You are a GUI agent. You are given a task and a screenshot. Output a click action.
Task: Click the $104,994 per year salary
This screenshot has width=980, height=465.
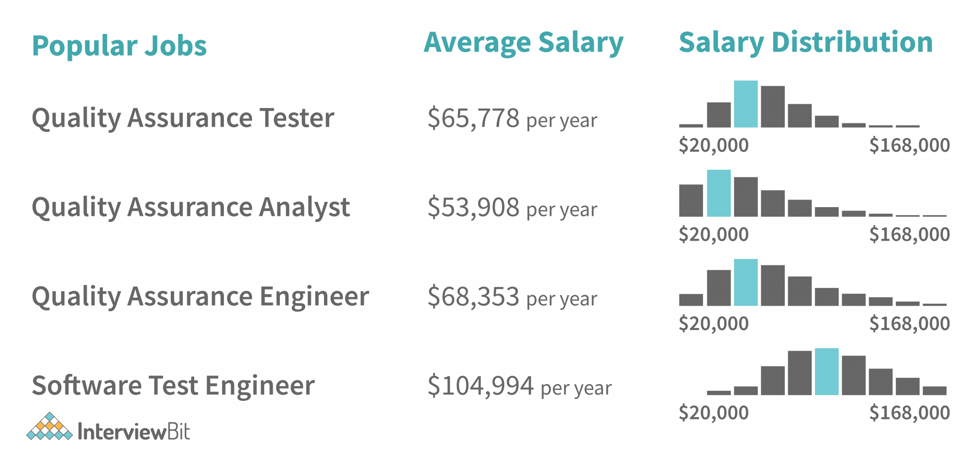(x=519, y=387)
